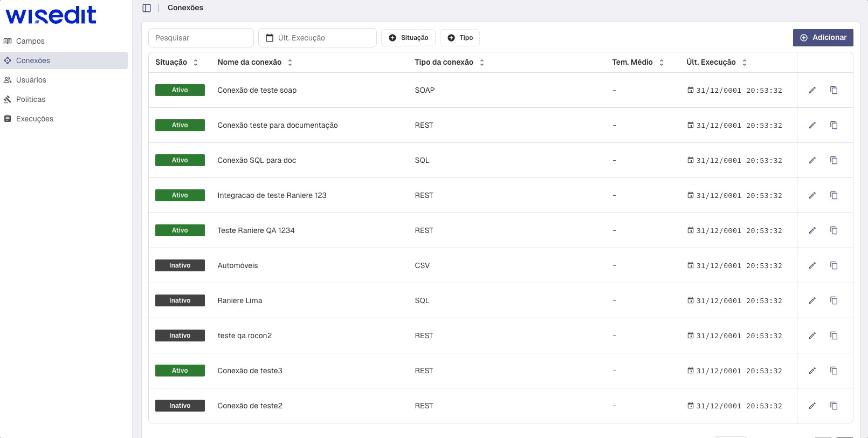The height and width of the screenshot is (438, 868).
Task: Duplicate the Conexão SQL para doc row
Action: (x=833, y=160)
